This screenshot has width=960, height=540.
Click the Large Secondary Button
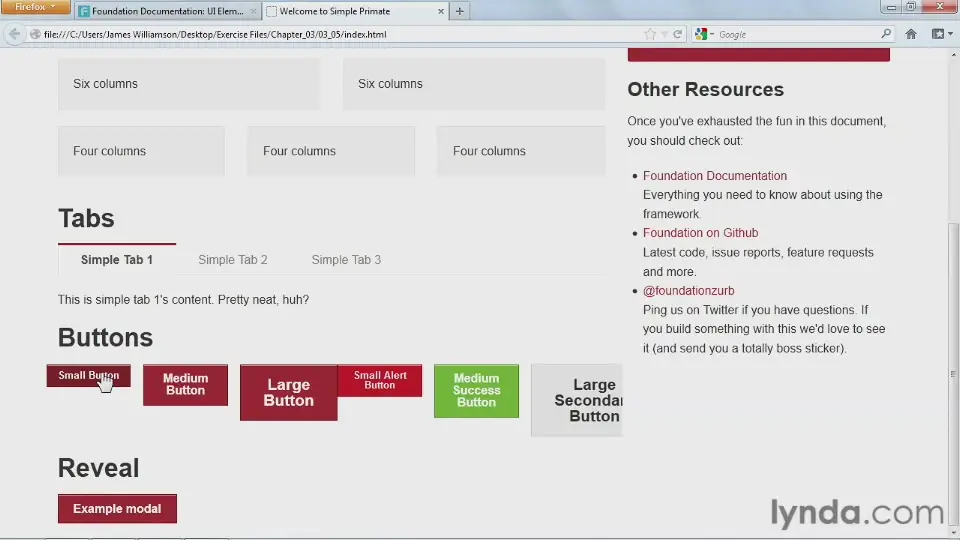(577, 400)
